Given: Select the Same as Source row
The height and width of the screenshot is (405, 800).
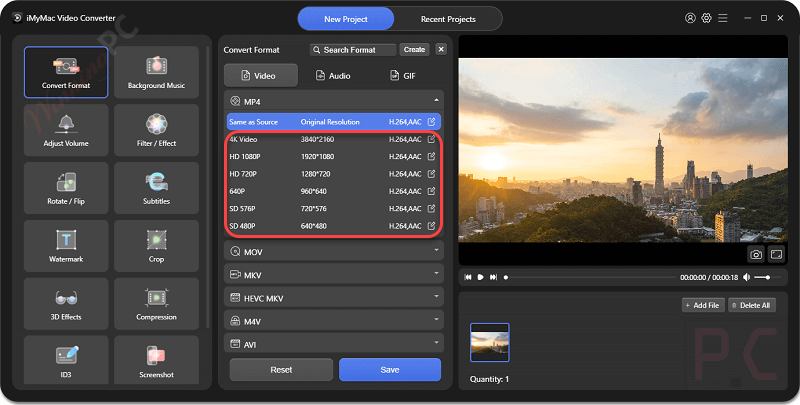Looking at the screenshot, I should (334, 122).
